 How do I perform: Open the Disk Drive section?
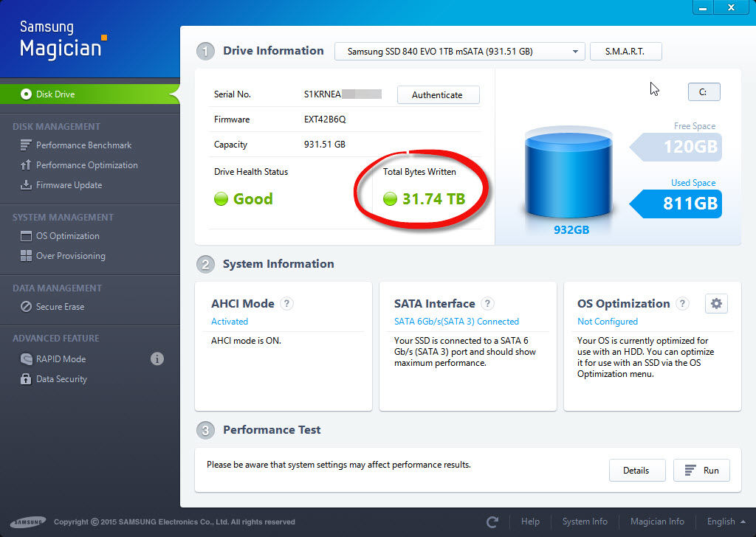89,94
